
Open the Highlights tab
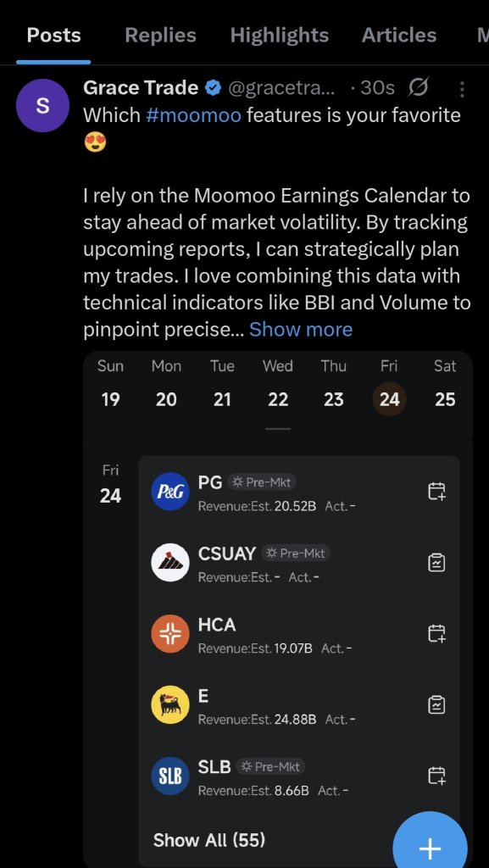tap(280, 36)
